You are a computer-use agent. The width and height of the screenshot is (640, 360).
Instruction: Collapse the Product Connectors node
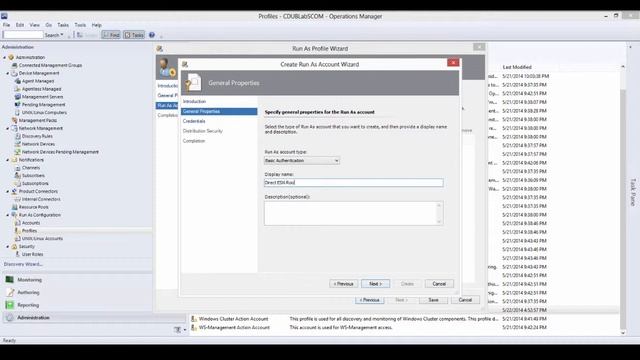click(8, 191)
